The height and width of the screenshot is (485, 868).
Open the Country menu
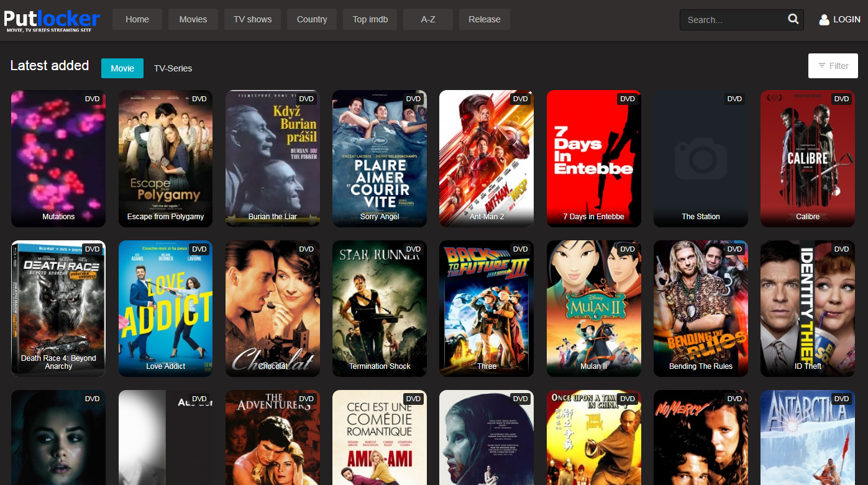tap(312, 19)
